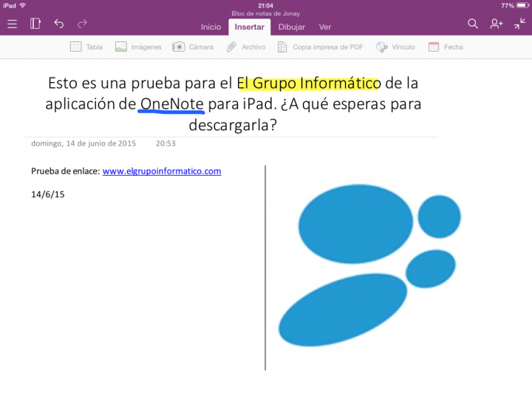Tap the battery indicator in status bar

[523, 5]
